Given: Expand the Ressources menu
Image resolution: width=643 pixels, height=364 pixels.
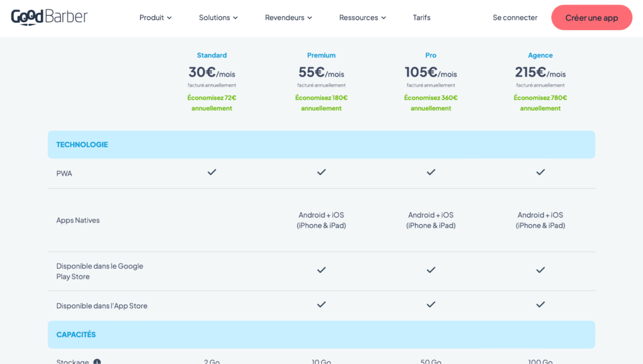Looking at the screenshot, I should tap(362, 18).
